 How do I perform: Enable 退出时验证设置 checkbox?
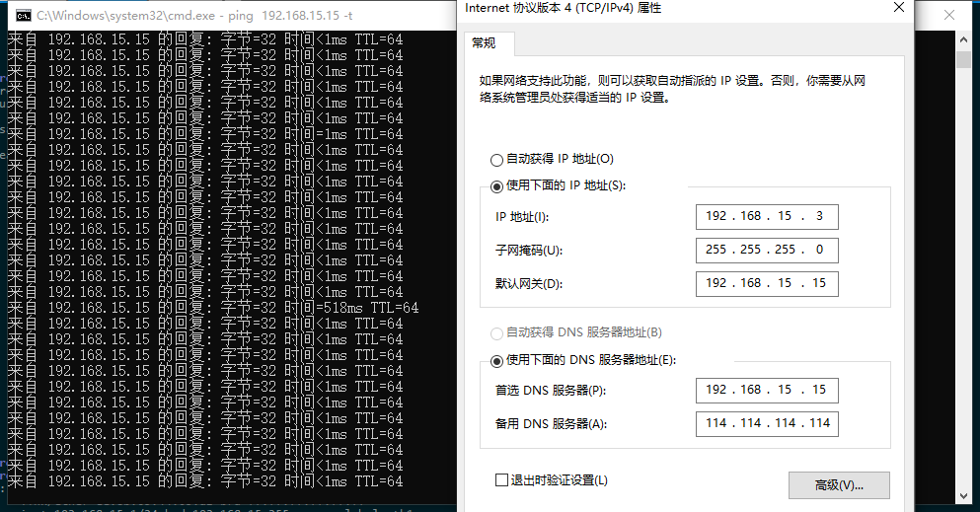501,480
